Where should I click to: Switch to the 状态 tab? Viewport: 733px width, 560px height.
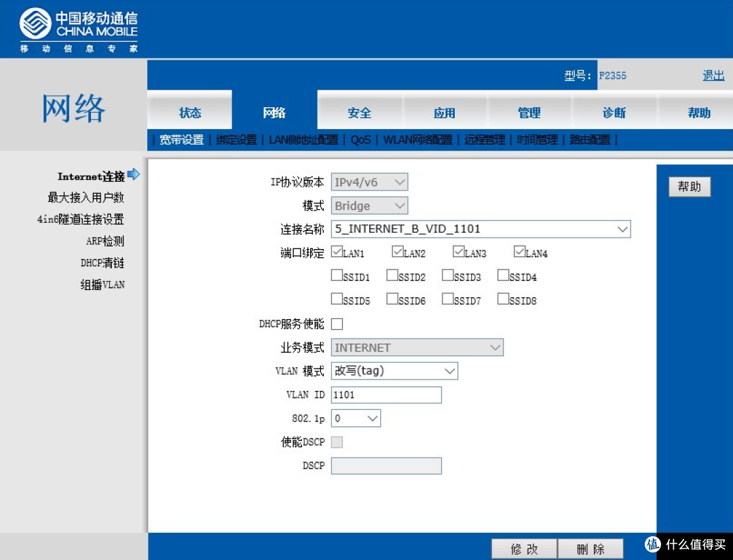(x=190, y=112)
